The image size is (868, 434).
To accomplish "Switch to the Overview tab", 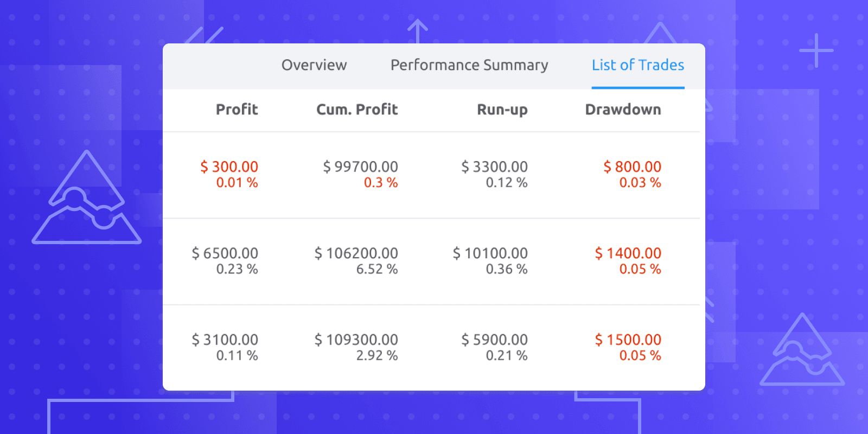I will (314, 65).
